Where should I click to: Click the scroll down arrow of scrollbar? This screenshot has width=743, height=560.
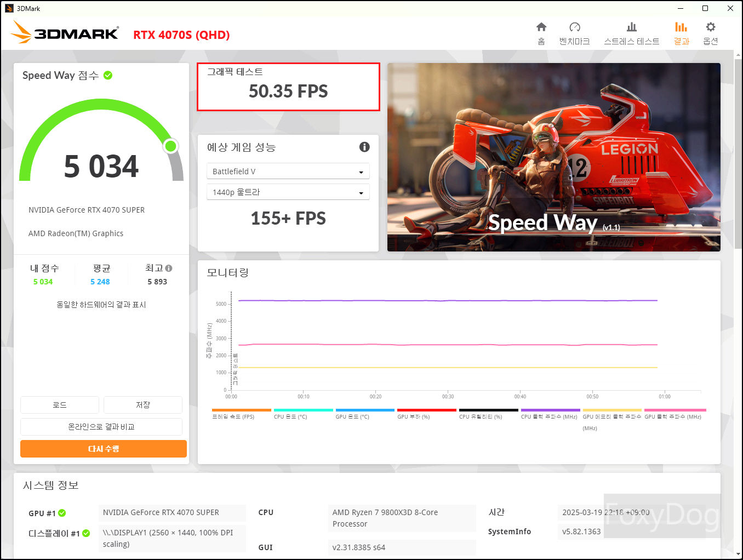click(738, 554)
